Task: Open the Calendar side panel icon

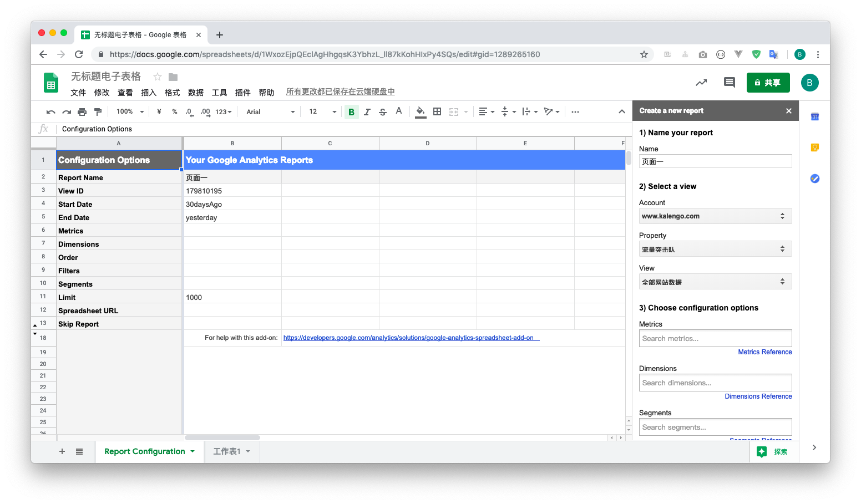Action: tap(814, 116)
